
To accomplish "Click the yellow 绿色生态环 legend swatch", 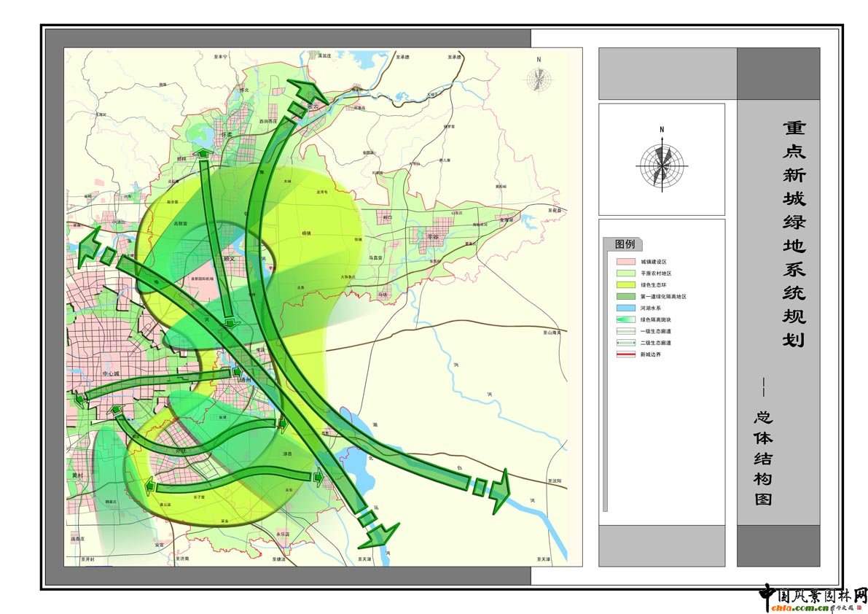I will [x=625, y=285].
